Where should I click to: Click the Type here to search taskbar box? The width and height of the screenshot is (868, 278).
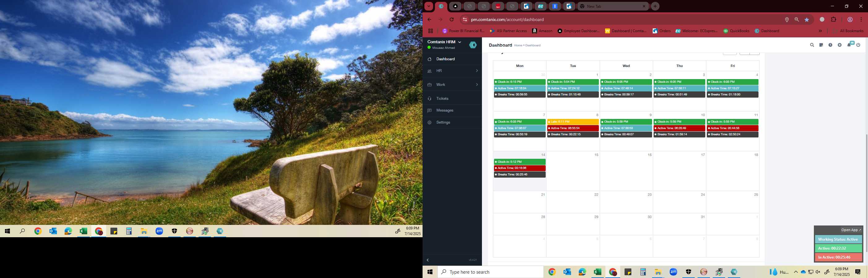point(490,272)
